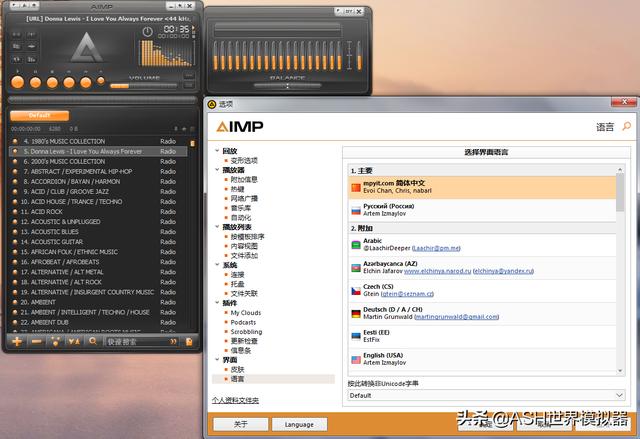Open the 网络广播 settings page
The width and height of the screenshot is (640, 439).
244,198
